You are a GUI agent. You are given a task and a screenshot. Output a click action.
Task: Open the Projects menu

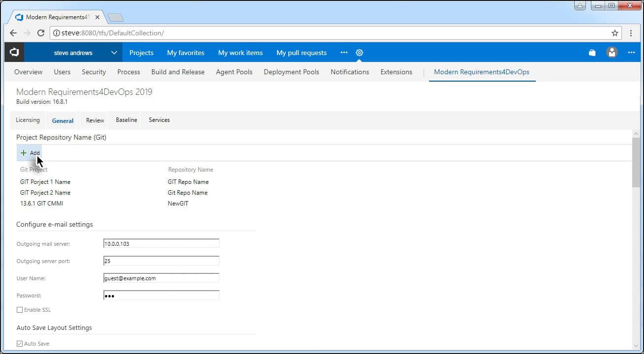click(x=141, y=53)
